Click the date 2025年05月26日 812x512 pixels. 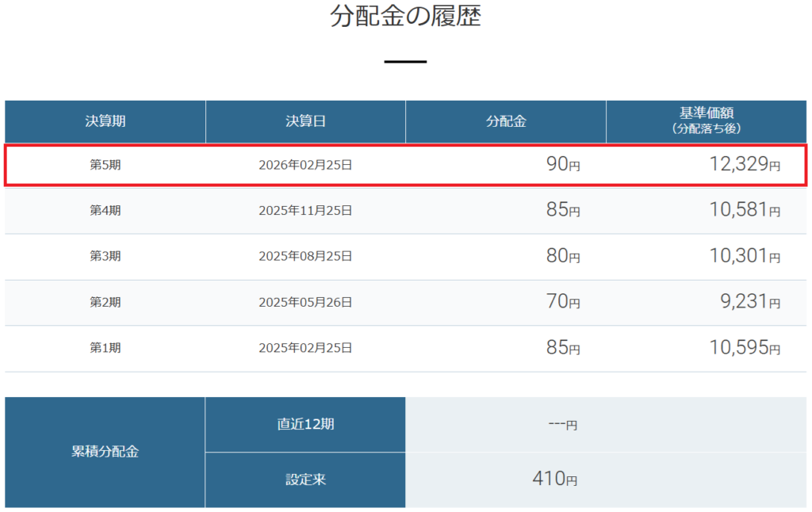305,303
